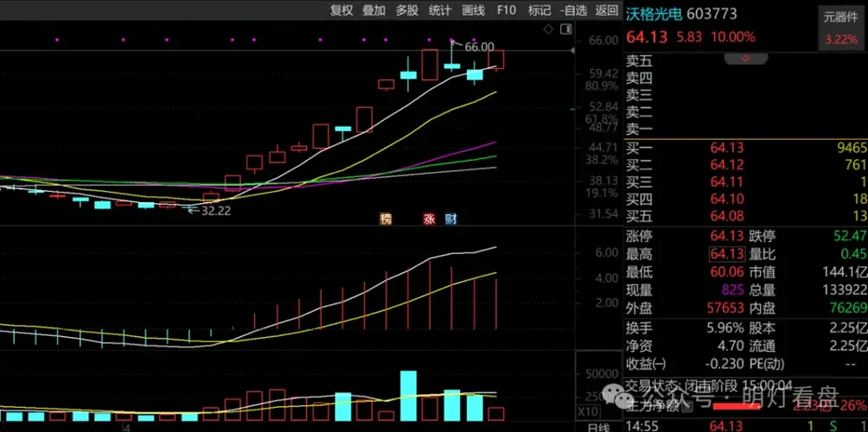
Task: Click the 买一 volume 9465
Action: pyautogui.click(x=852, y=148)
